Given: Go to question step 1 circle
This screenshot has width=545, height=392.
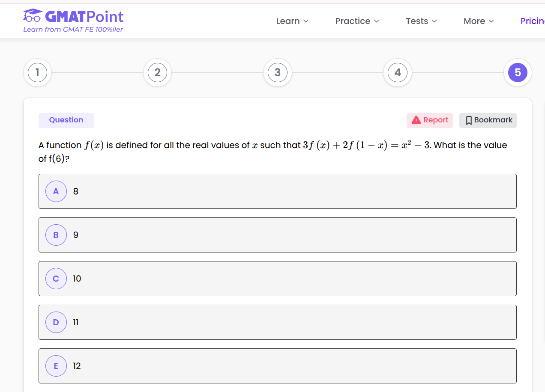Looking at the screenshot, I should click(x=38, y=73).
